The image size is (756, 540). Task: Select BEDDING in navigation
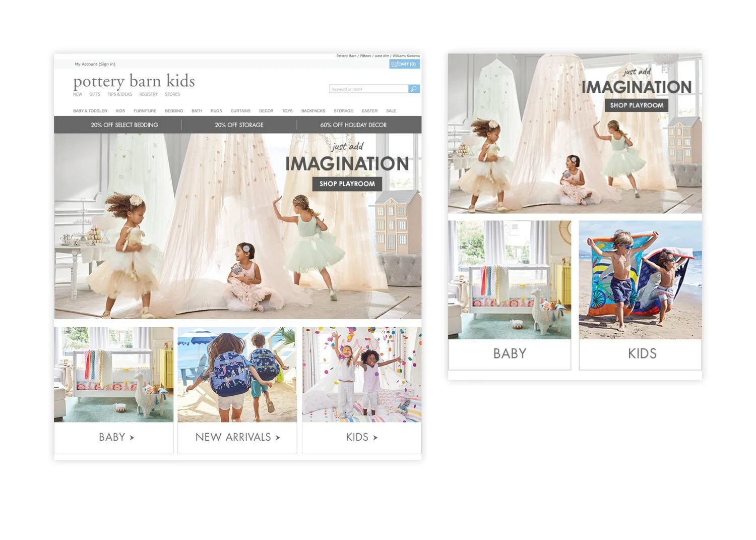point(174,111)
